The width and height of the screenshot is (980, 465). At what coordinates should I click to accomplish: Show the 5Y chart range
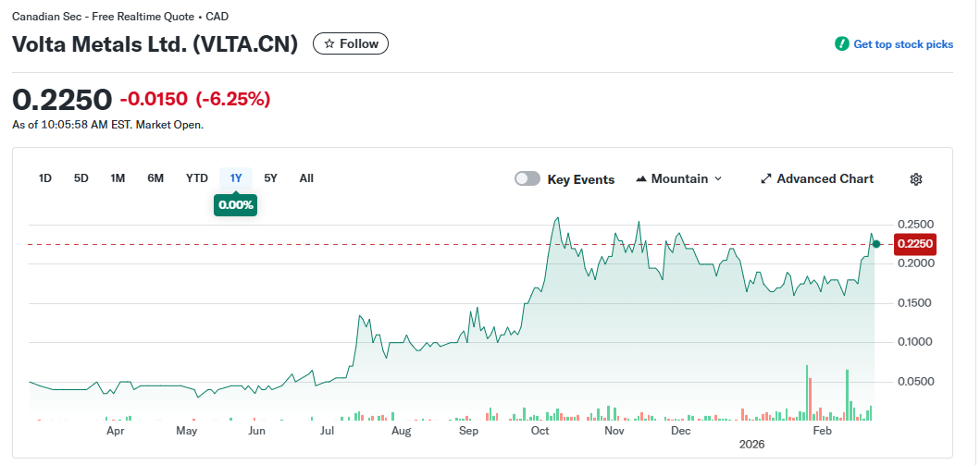click(270, 178)
